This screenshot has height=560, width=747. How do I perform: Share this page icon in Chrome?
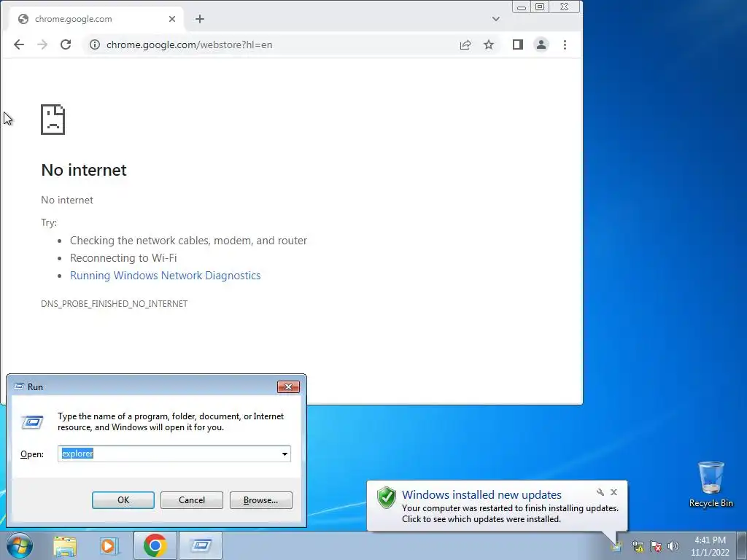pyautogui.click(x=465, y=44)
